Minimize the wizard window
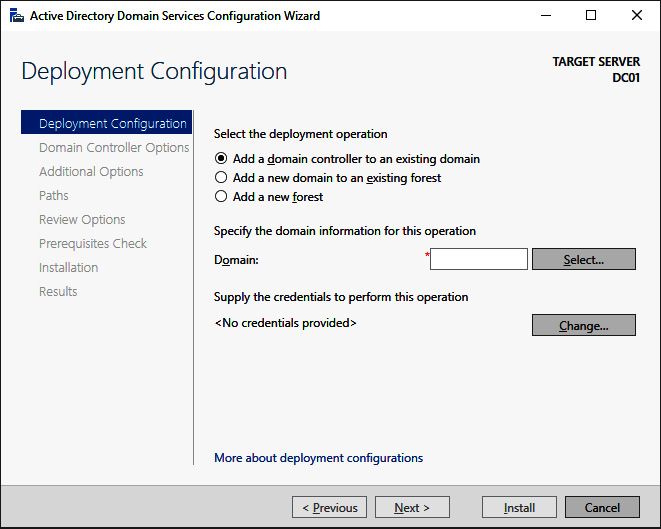661x529 pixels. 546,16
